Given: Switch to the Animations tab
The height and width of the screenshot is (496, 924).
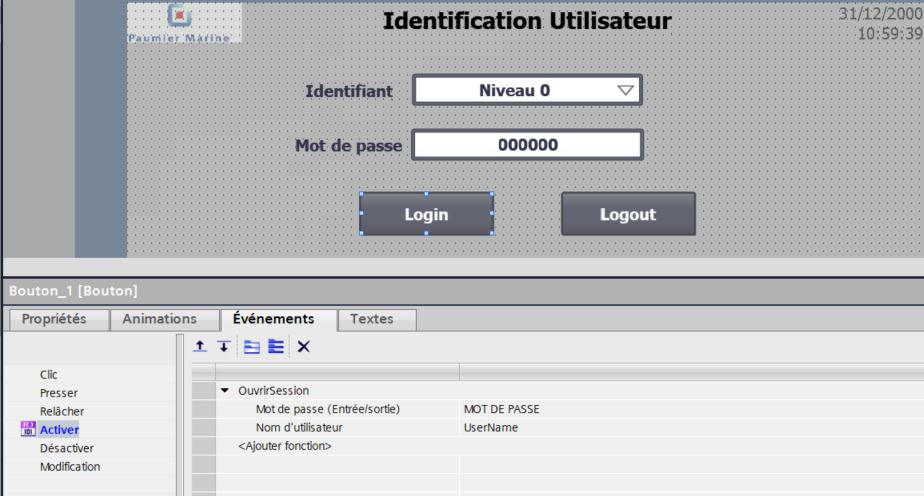Looking at the screenshot, I should [162, 319].
